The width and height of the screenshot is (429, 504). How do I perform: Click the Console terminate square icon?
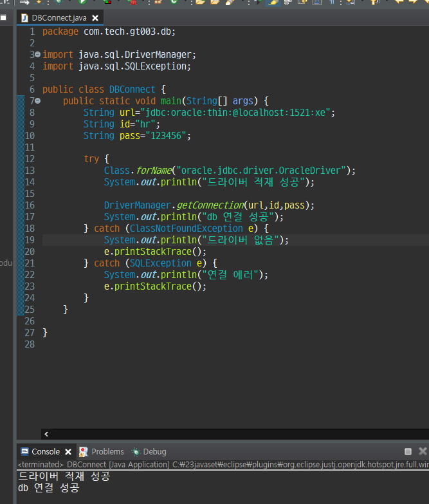point(408,451)
